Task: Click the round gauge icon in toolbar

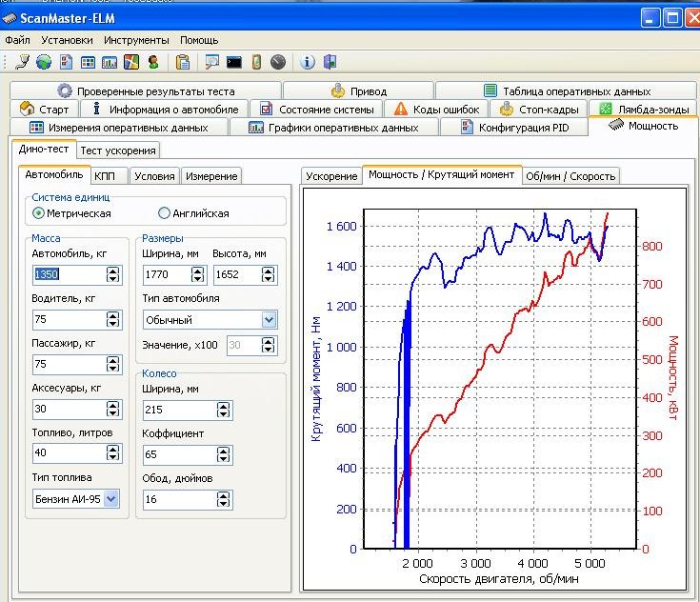Action: pyautogui.click(x=277, y=62)
